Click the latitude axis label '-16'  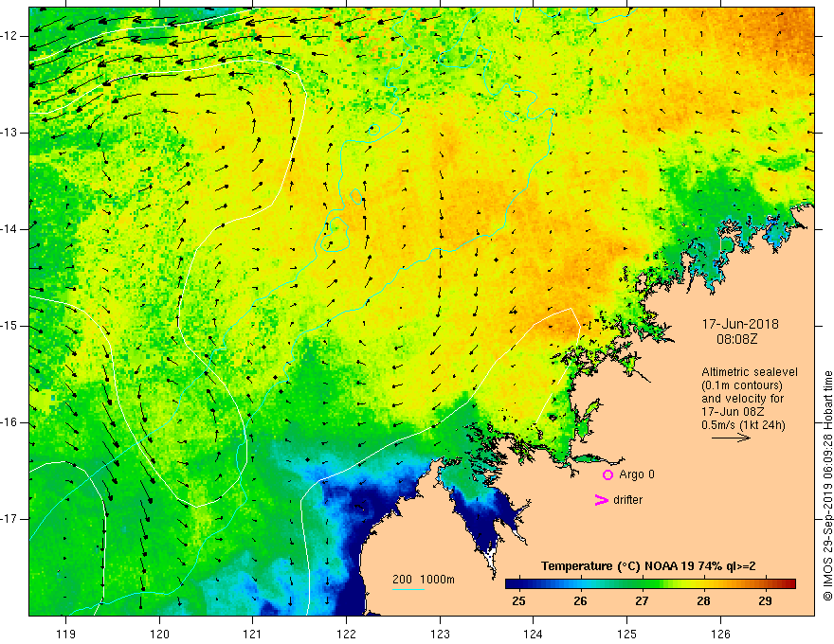coord(9,422)
